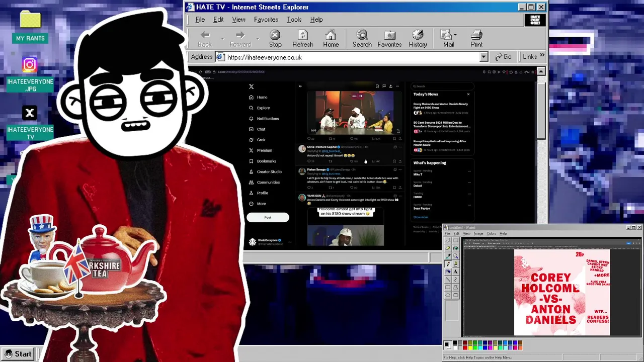Go to the browser Home icon in toolbar
This screenshot has height=362, width=644.
click(x=331, y=39)
